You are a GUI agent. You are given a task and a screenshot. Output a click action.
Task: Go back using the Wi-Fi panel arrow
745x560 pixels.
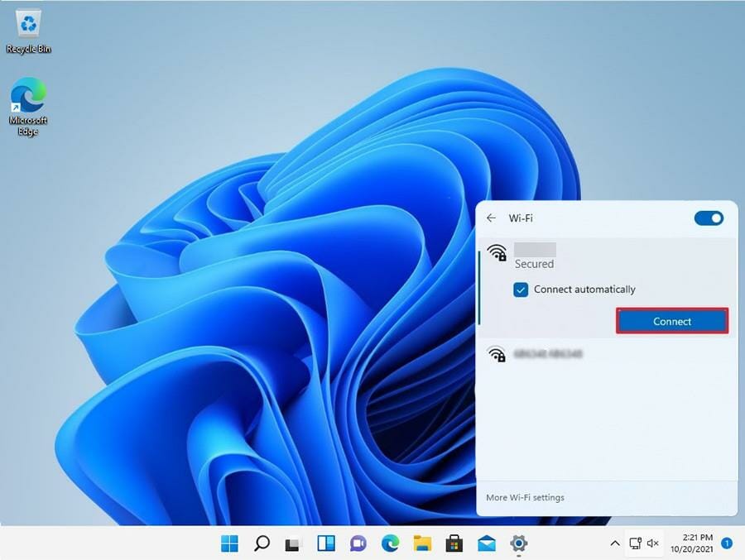(x=491, y=218)
